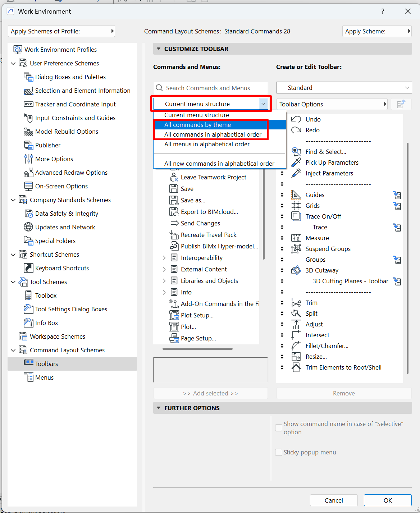
Task: Expand the Interoperability command group
Action: coord(164,258)
